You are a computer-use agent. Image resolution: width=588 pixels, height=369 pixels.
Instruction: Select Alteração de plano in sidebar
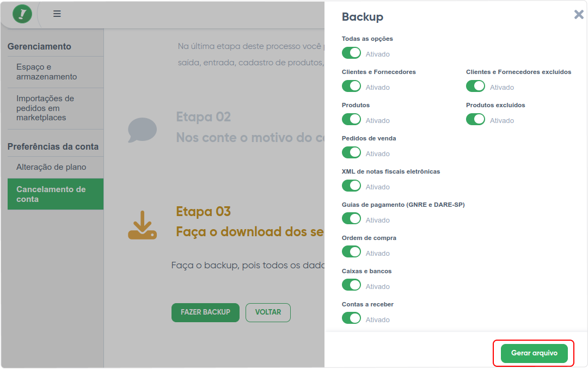click(x=56, y=167)
